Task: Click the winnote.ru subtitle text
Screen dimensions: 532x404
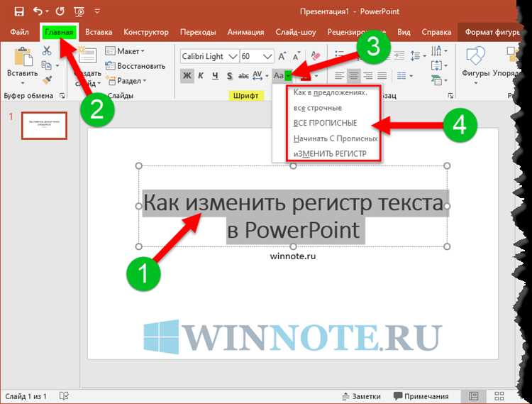Action: pyautogui.click(x=293, y=256)
